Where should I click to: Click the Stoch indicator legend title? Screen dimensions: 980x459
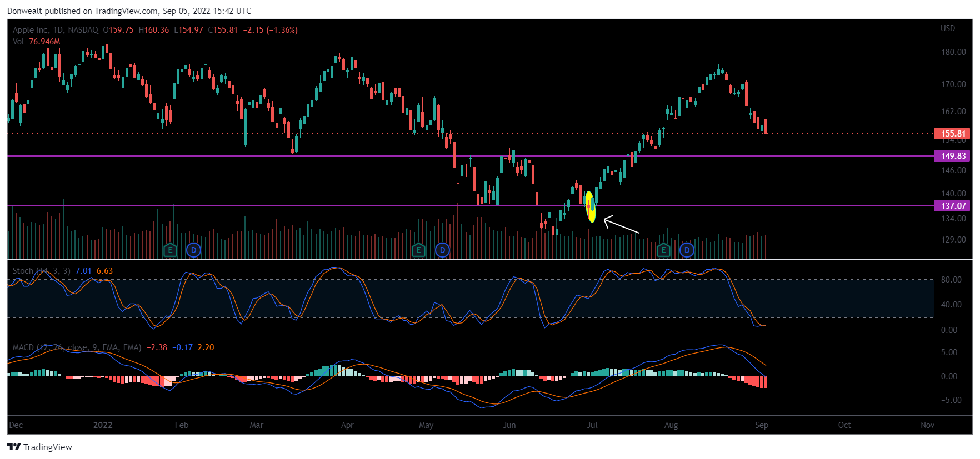point(42,271)
